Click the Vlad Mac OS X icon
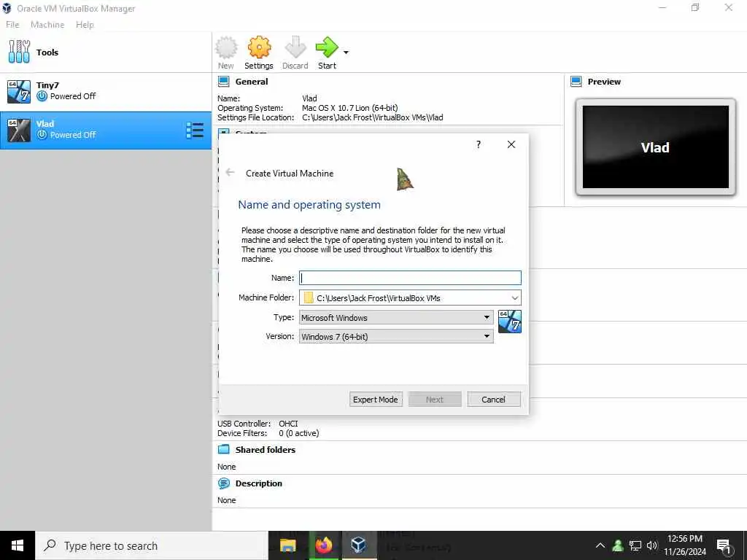The height and width of the screenshot is (560, 747). pyautogui.click(x=19, y=130)
